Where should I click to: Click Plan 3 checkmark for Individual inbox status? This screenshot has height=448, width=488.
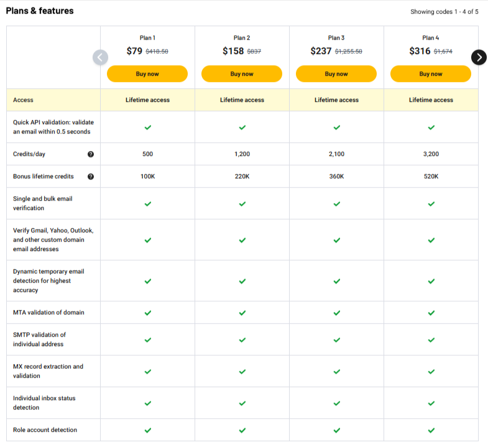337,403
